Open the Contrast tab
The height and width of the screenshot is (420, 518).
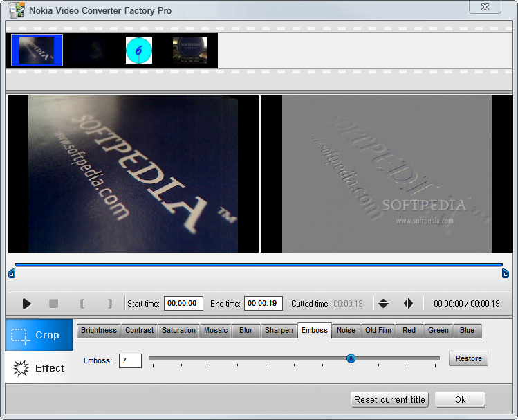tap(139, 331)
